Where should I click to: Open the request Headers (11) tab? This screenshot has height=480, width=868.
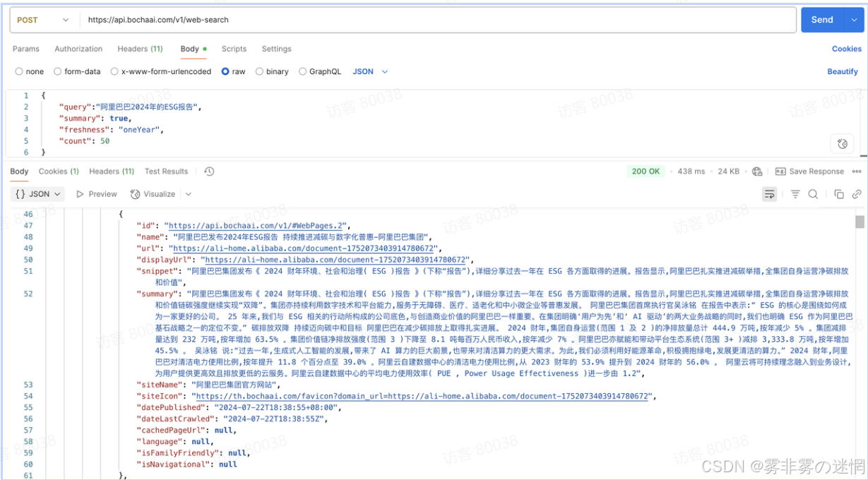pos(140,49)
